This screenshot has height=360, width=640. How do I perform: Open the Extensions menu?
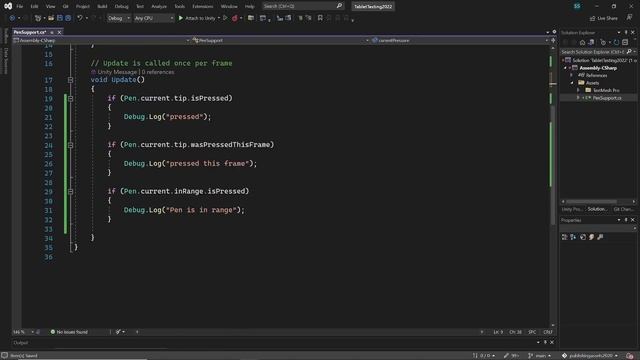(x=202, y=7)
